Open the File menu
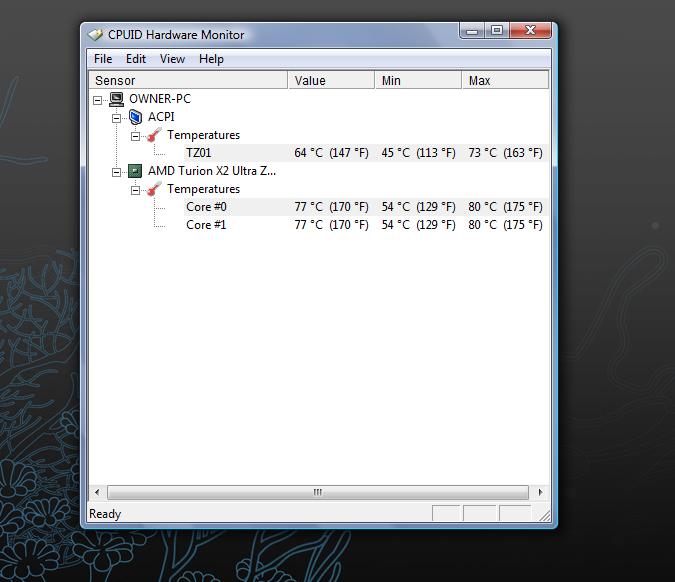This screenshot has height=582, width=675. pyautogui.click(x=103, y=59)
